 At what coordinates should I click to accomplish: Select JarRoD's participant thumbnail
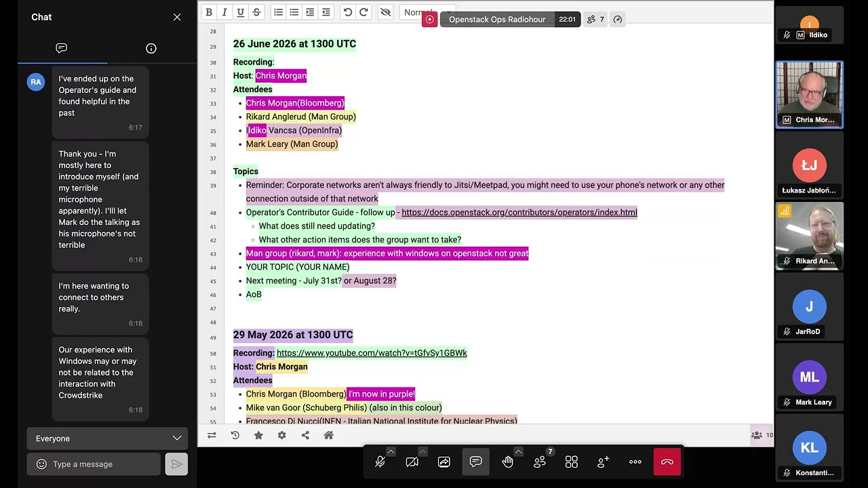pos(810,307)
